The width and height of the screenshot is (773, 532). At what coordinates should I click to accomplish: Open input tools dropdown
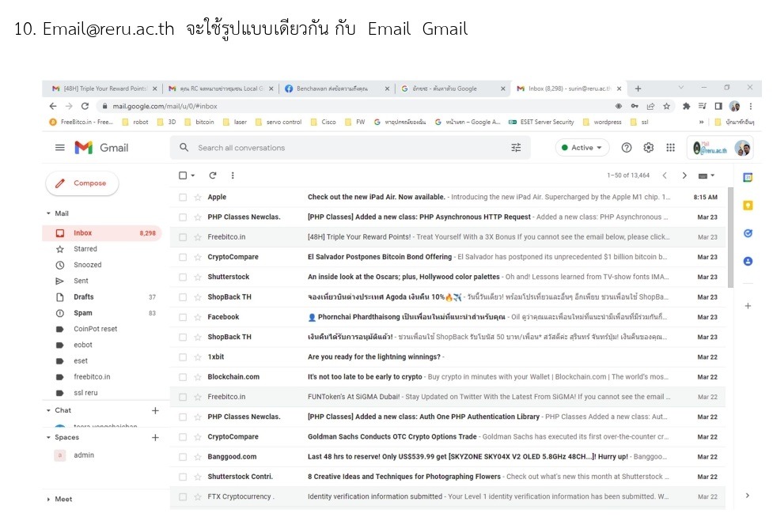click(x=707, y=175)
